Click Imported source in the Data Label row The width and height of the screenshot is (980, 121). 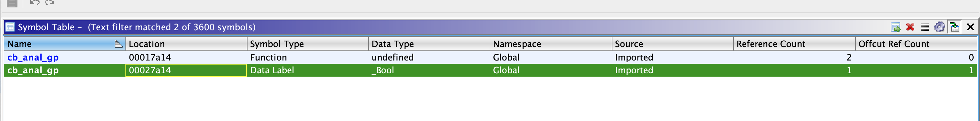pyautogui.click(x=672, y=70)
